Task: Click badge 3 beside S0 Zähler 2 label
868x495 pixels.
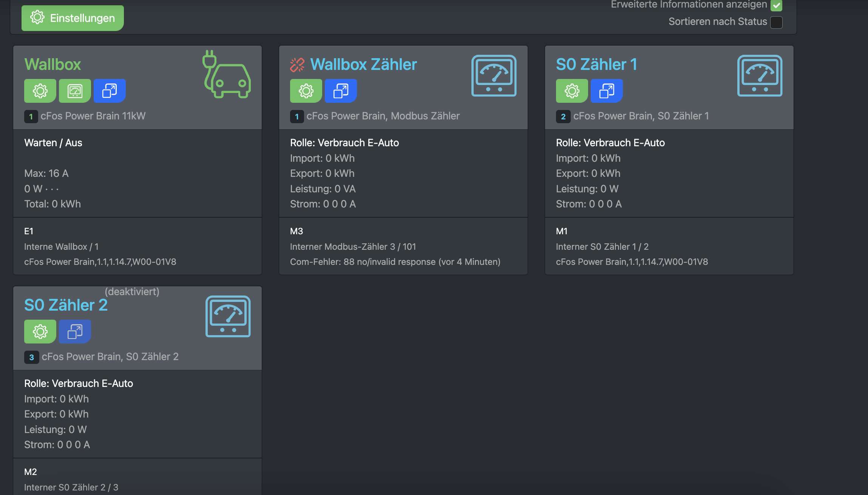Action: click(32, 357)
